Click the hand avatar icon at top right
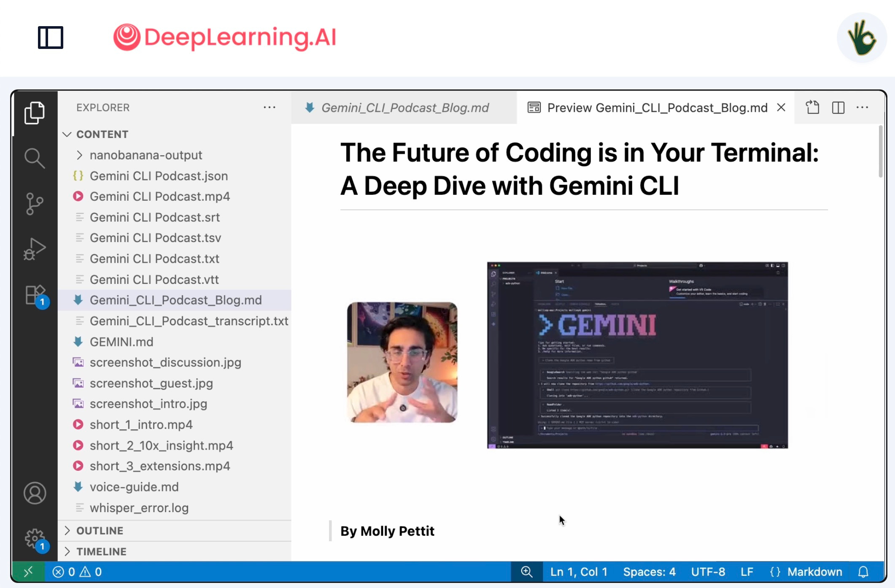Image resolution: width=895 pixels, height=588 pixels. 862,38
